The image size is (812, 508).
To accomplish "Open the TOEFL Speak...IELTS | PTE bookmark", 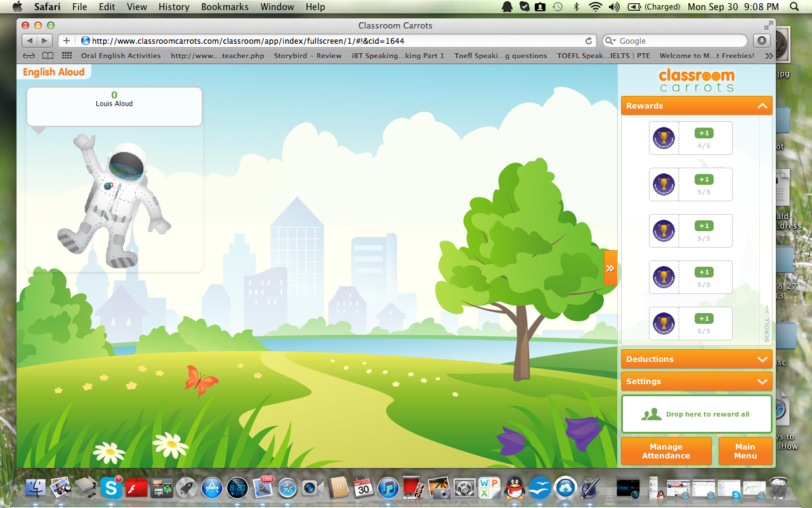I will click(604, 56).
